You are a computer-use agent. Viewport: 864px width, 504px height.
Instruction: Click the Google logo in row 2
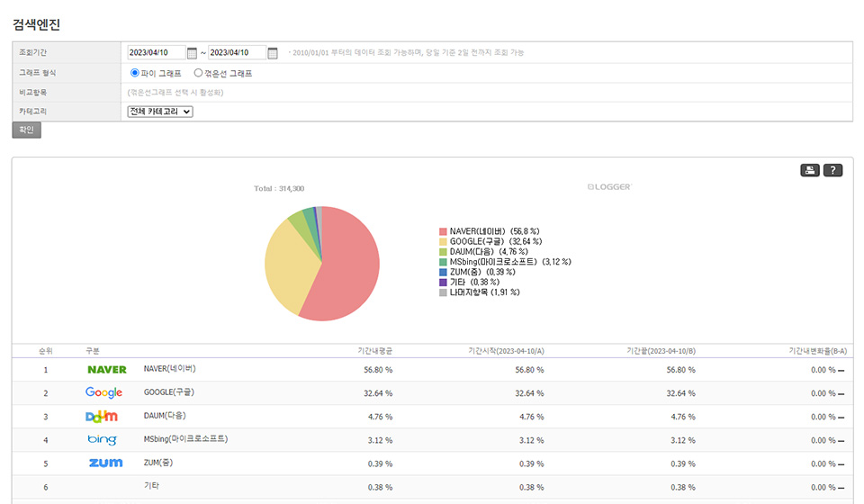click(x=103, y=392)
